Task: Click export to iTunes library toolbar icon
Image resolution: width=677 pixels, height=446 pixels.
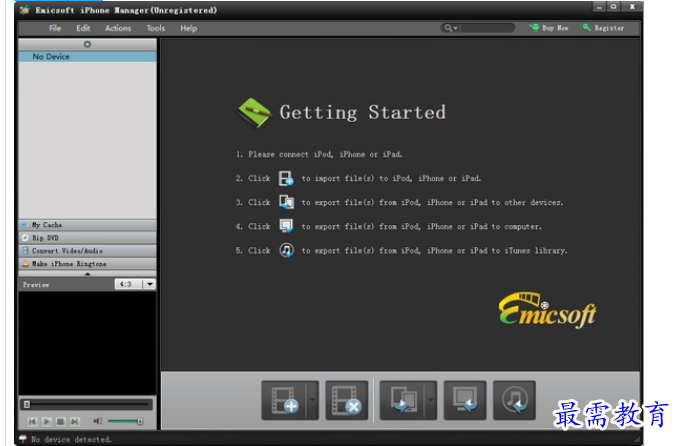Action: pos(514,400)
